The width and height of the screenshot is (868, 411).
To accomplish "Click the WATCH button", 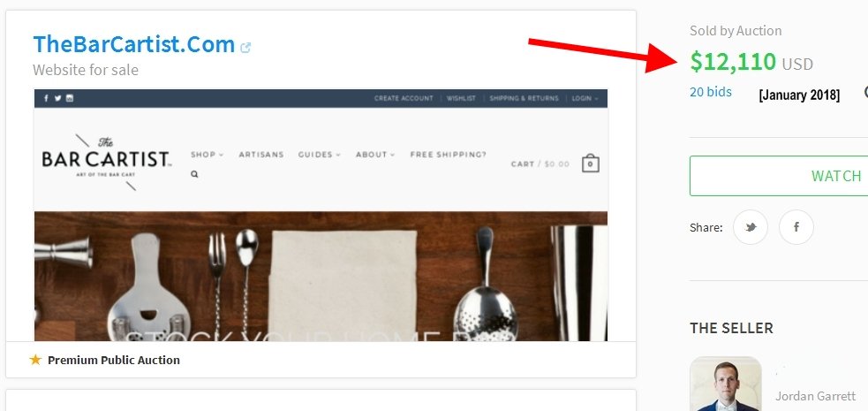I will [779, 176].
